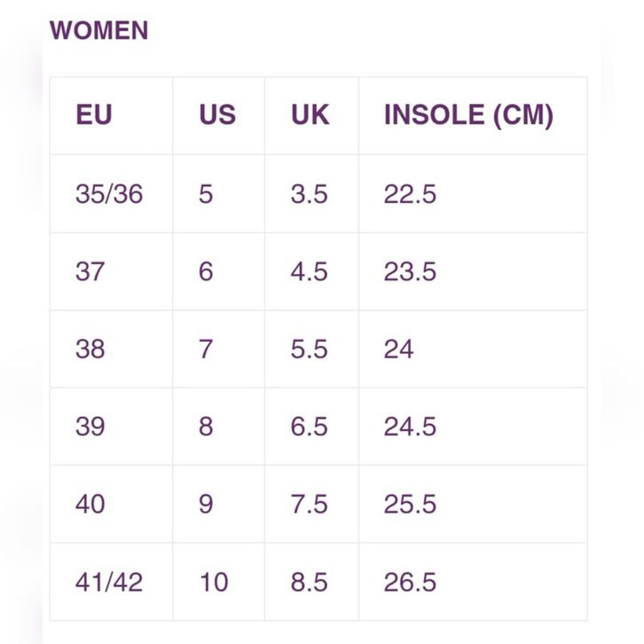Click the UK size 4.5 cell
The image size is (644, 644).
tap(310, 271)
